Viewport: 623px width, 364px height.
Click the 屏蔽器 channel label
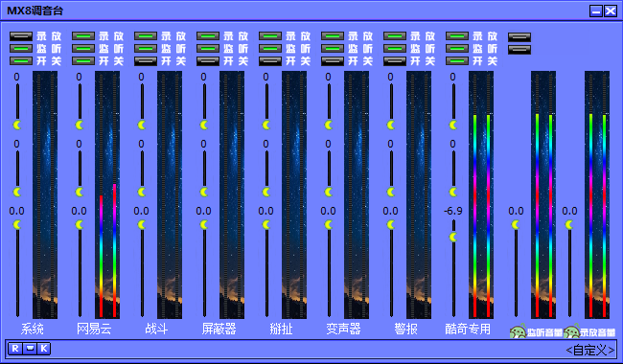(x=219, y=329)
